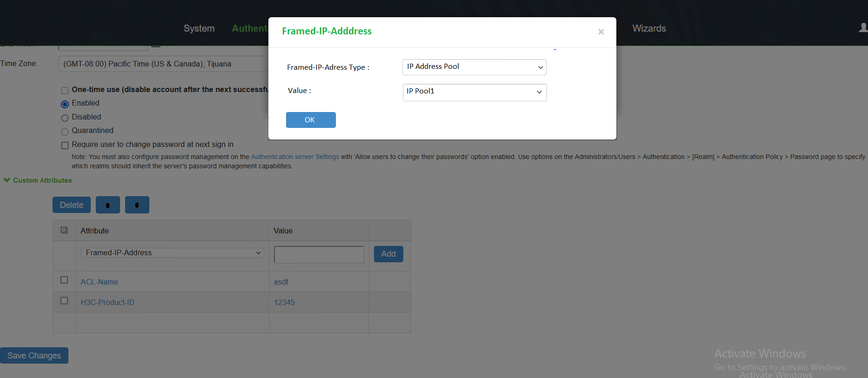The width and height of the screenshot is (868, 378).
Task: Check the H3C-Product-ID row checkbox
Action: tap(64, 300)
